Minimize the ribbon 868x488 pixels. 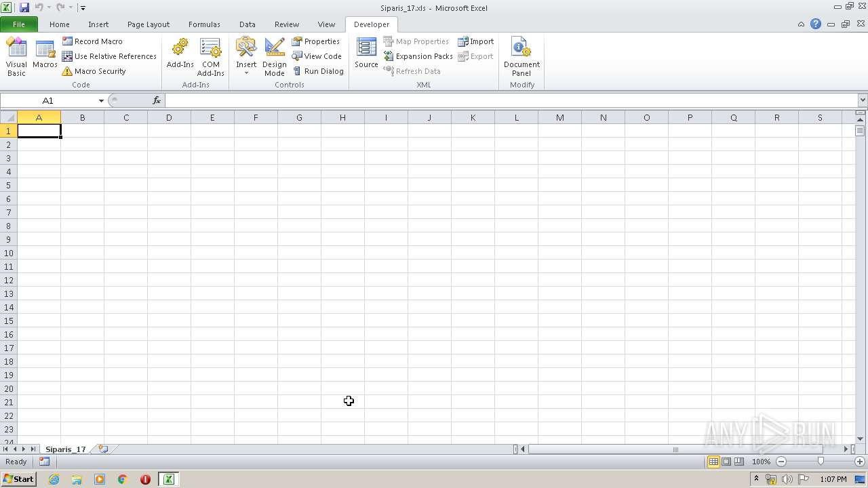pos(801,24)
